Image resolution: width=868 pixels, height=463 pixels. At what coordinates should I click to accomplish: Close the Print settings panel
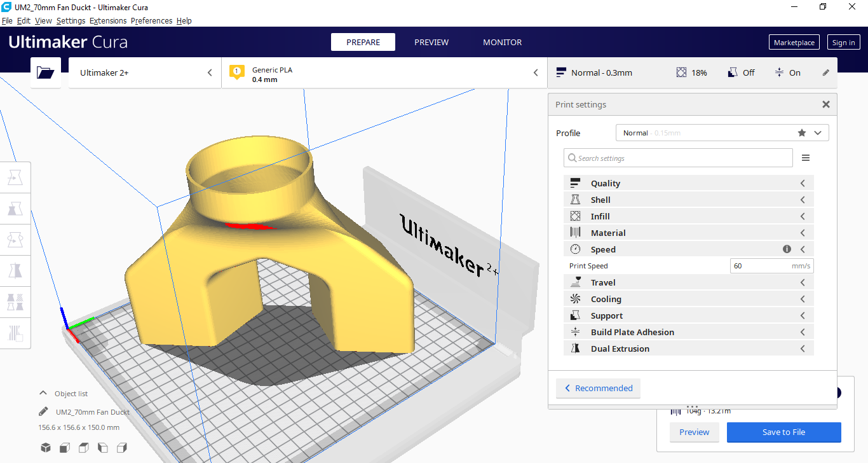click(826, 104)
